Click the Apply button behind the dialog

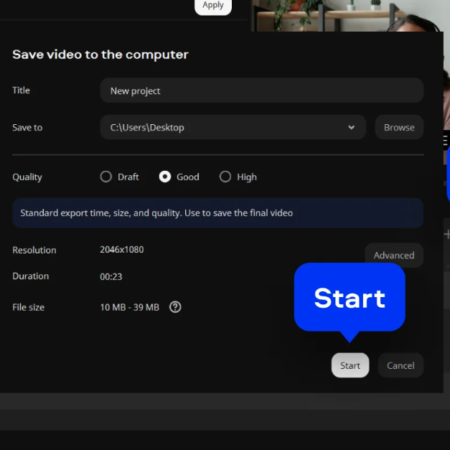pos(213,6)
